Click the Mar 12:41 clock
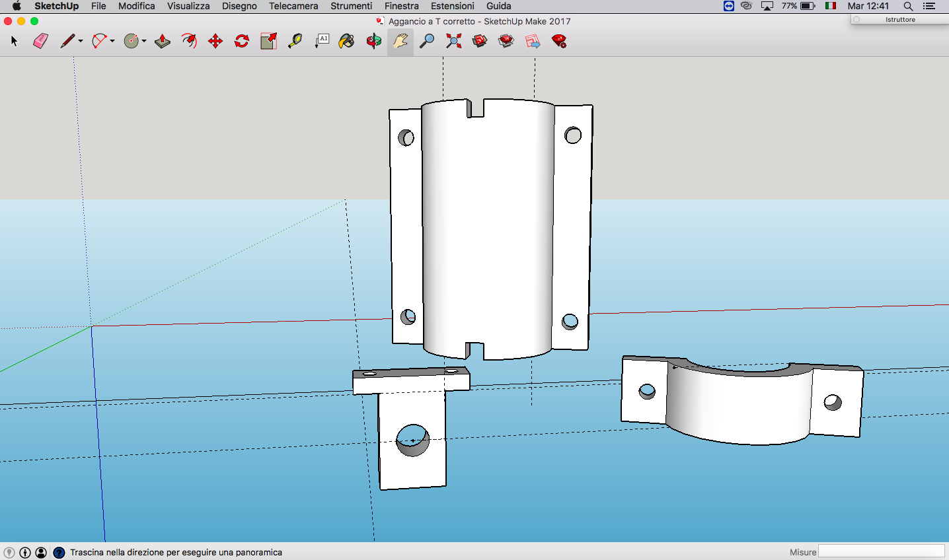The width and height of the screenshot is (949, 560). [868, 6]
